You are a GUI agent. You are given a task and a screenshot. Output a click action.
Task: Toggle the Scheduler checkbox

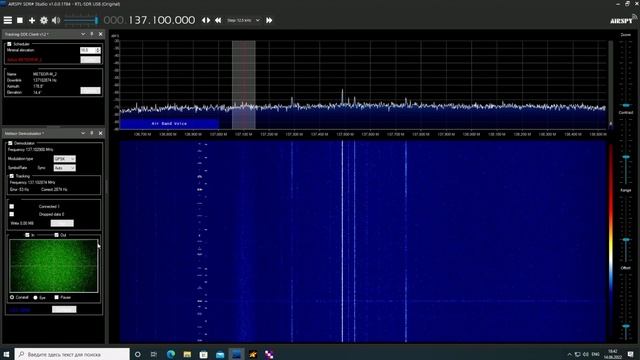[9, 44]
